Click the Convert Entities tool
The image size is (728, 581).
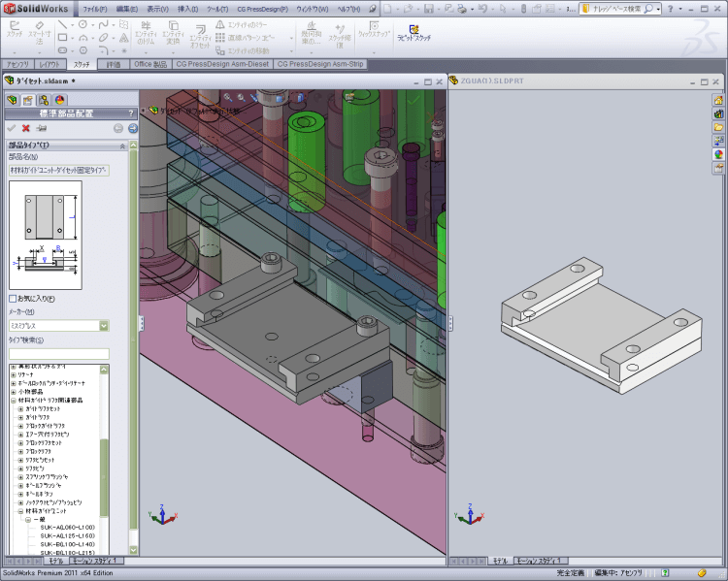click(173, 33)
